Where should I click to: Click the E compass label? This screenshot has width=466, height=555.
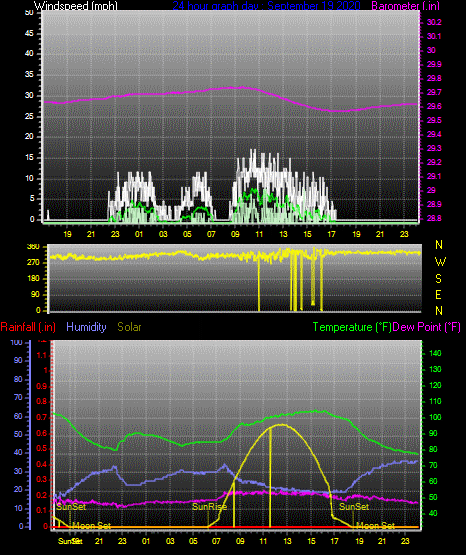tap(438, 295)
